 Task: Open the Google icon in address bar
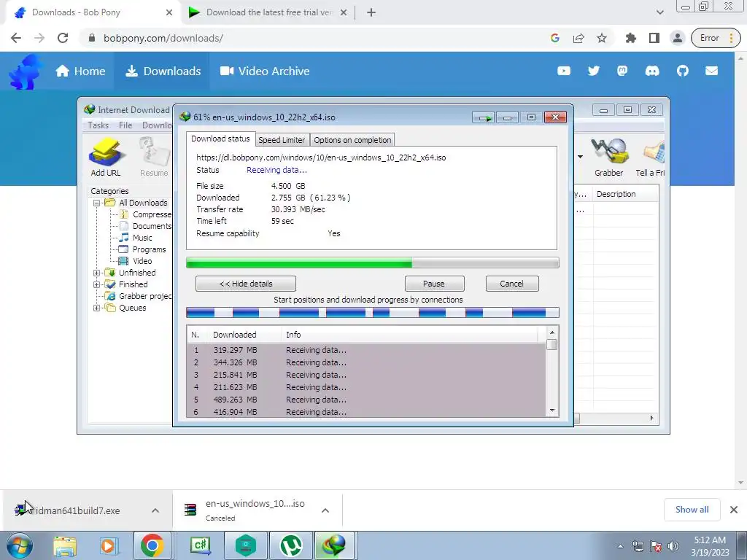[555, 38]
